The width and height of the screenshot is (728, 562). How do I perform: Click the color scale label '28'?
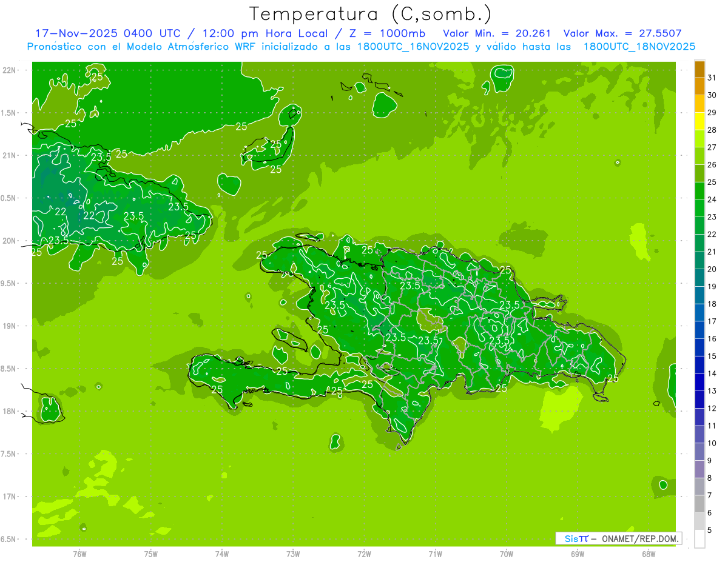(712, 130)
